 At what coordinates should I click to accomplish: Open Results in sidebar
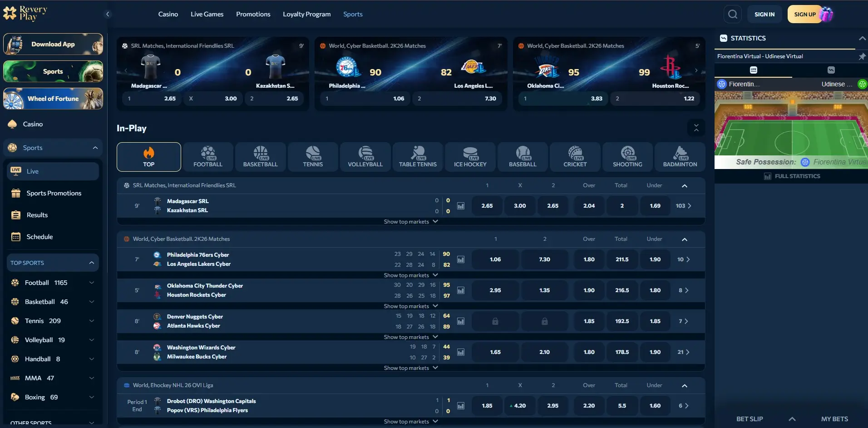tap(53, 215)
